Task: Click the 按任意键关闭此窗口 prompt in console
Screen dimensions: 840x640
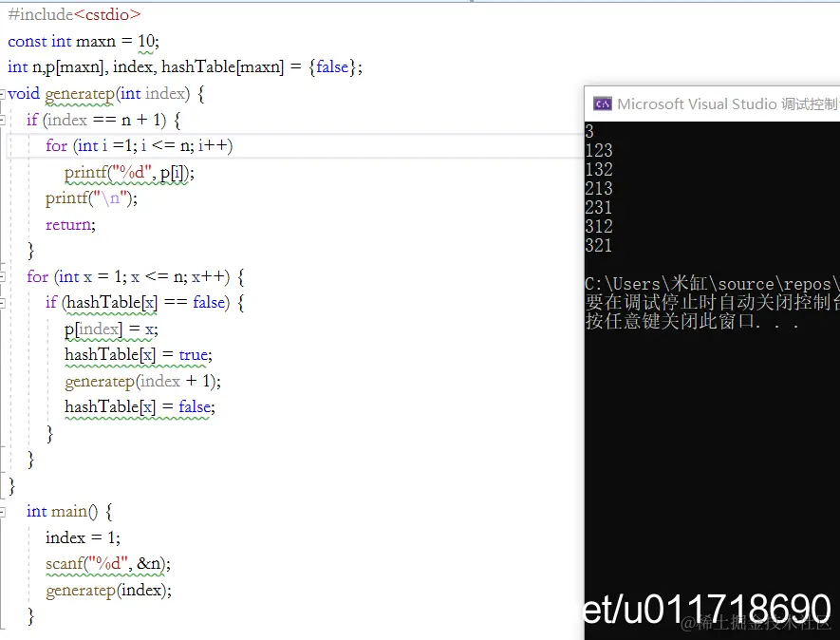Action: pyautogui.click(x=692, y=322)
